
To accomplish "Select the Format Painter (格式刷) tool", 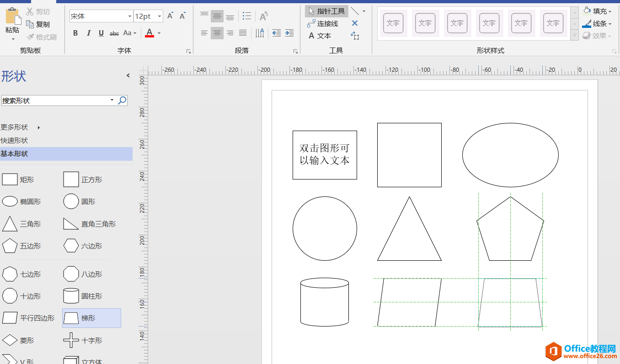I will [41, 37].
